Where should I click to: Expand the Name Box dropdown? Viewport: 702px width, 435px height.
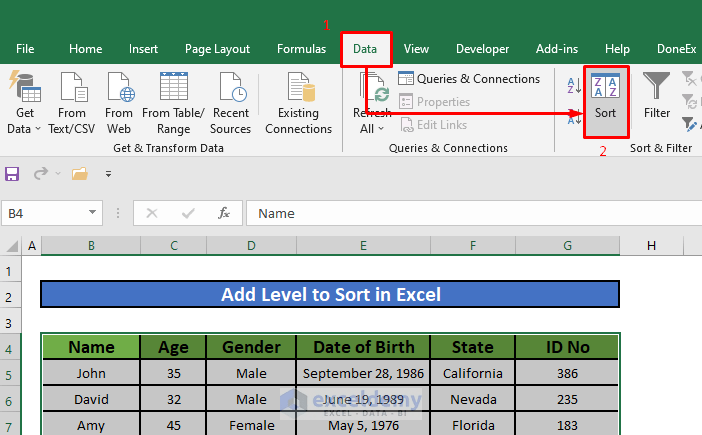click(x=92, y=212)
